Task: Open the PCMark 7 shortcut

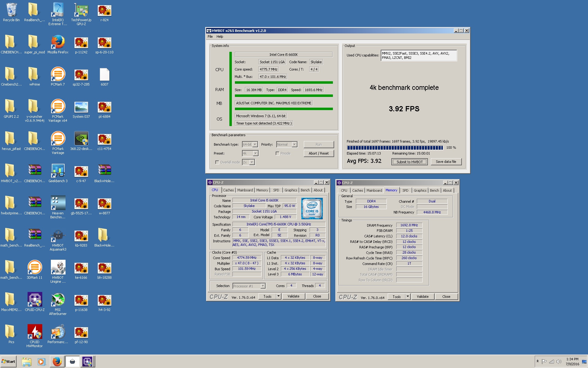Action: [x=58, y=77]
